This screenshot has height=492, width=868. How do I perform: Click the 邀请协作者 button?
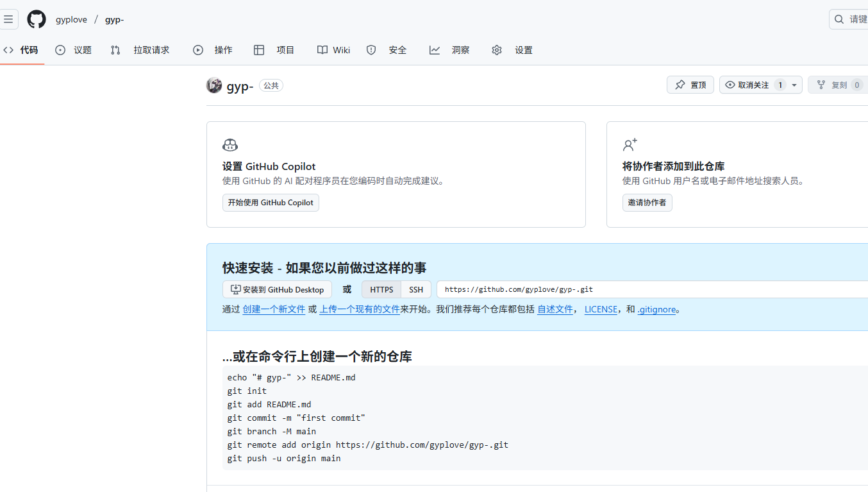point(647,203)
